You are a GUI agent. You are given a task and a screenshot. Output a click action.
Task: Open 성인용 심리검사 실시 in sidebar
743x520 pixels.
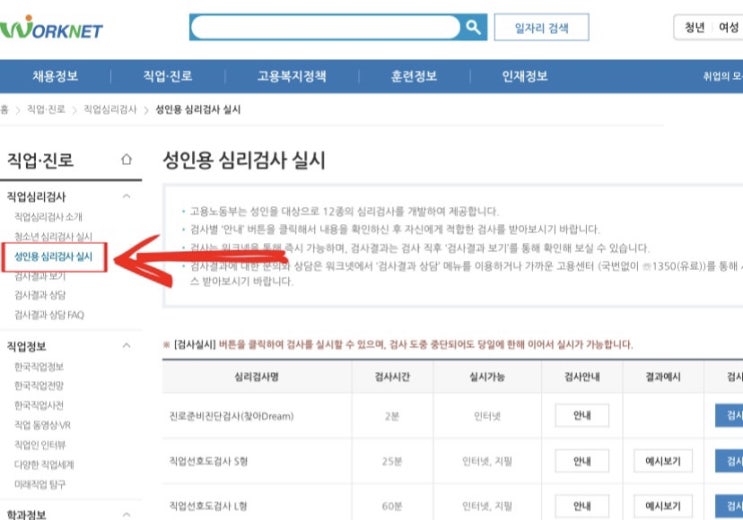pos(54,256)
